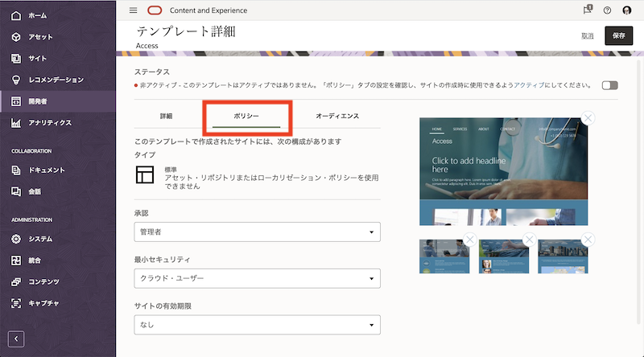Switch to the オーディエンス tab
This screenshot has width=644, height=357.
point(336,117)
